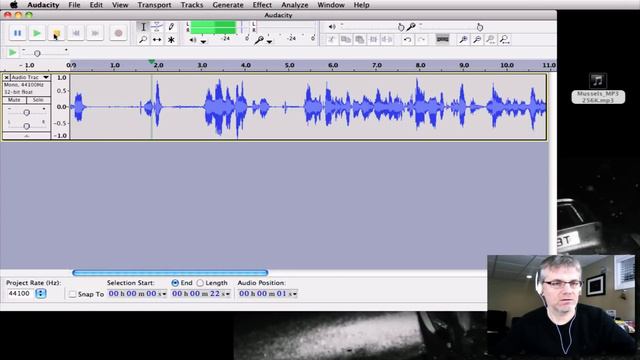Collapse the audio track with the bottom arrow
The image size is (640, 360).
pyautogui.click(x=27, y=136)
